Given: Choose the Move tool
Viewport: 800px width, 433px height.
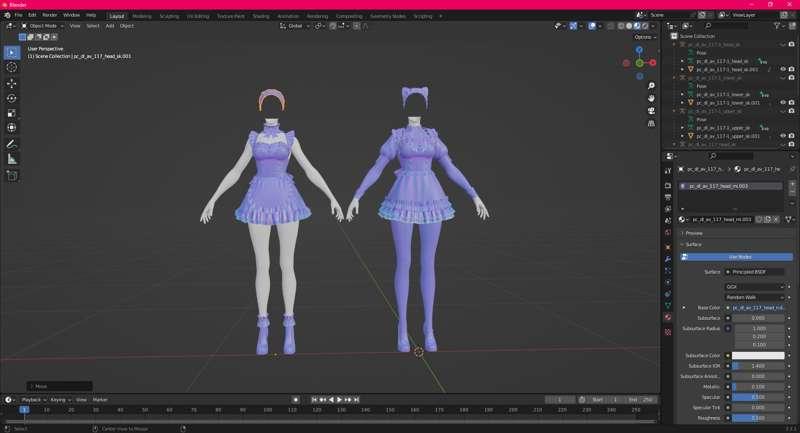Looking at the screenshot, I should pos(12,83).
